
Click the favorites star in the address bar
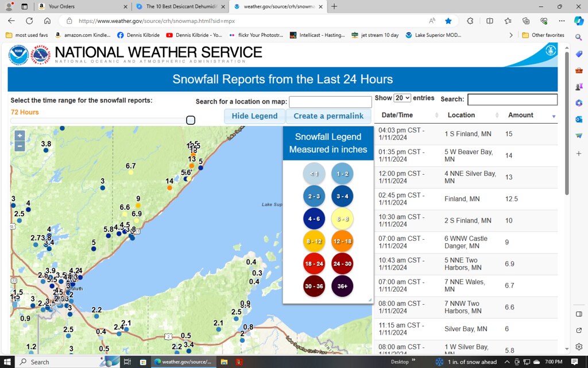tap(448, 20)
